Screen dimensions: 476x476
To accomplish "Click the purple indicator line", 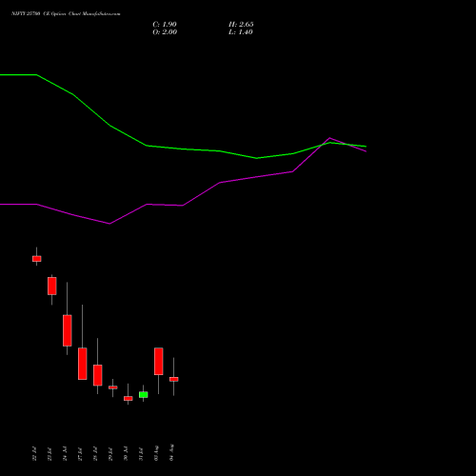I will 183,206.
